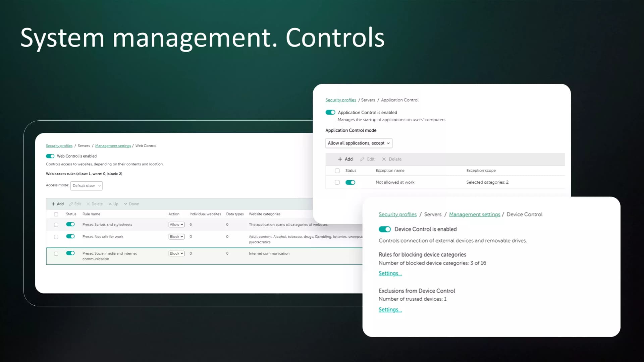644x362 pixels.
Task: Open Block action dropdown for Not safe for work
Action: click(176, 237)
